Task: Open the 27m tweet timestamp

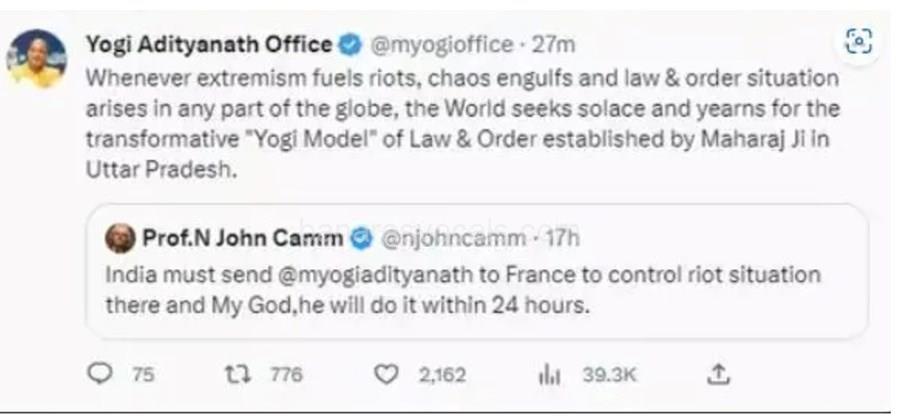Action: tap(553, 44)
